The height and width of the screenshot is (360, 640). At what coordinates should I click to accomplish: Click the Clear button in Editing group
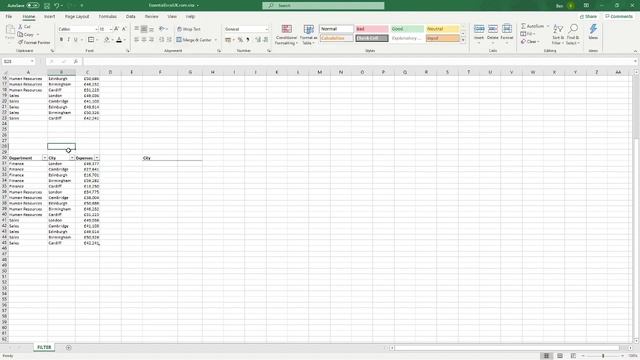[x=529, y=42]
